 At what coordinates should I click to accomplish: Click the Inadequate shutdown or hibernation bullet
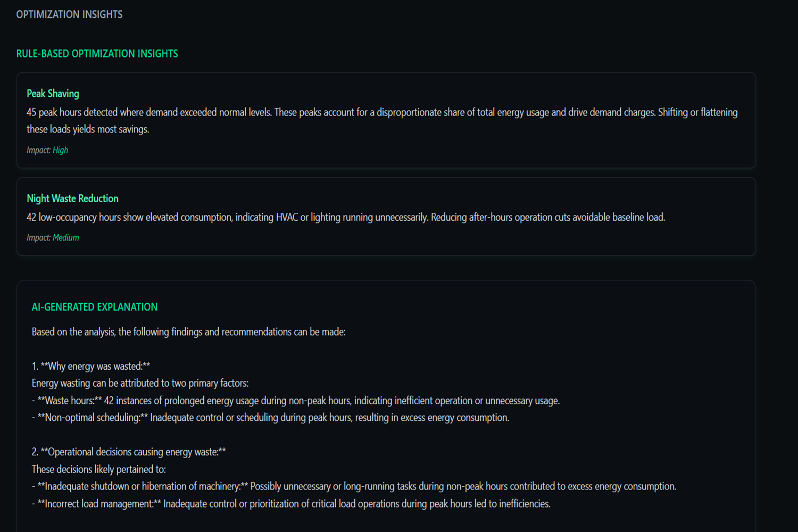354,486
